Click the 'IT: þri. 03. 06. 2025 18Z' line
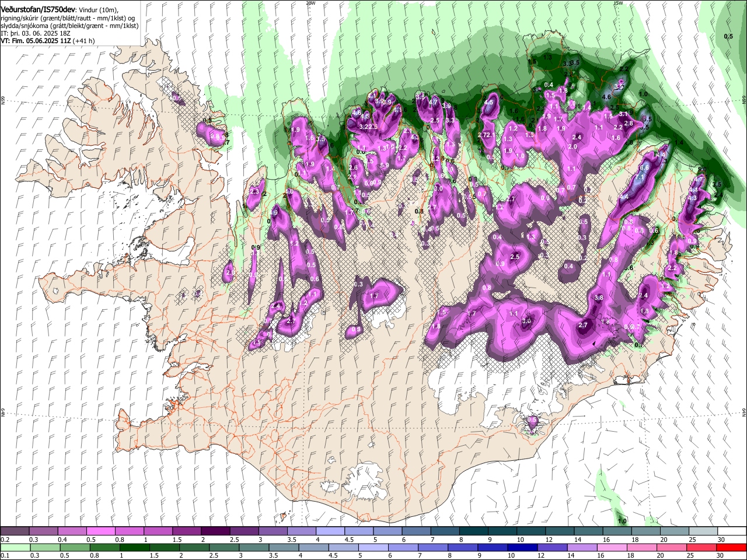Viewport: 747px width, 560px height. coord(36,33)
